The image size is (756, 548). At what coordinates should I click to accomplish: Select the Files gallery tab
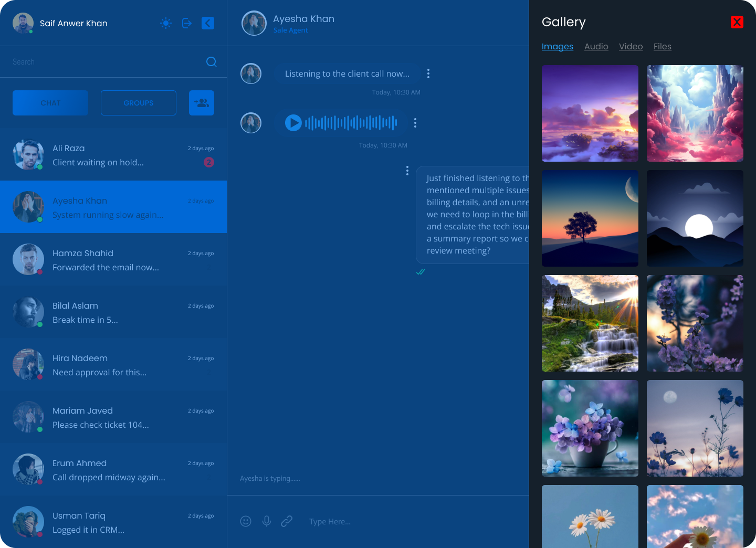point(663,46)
